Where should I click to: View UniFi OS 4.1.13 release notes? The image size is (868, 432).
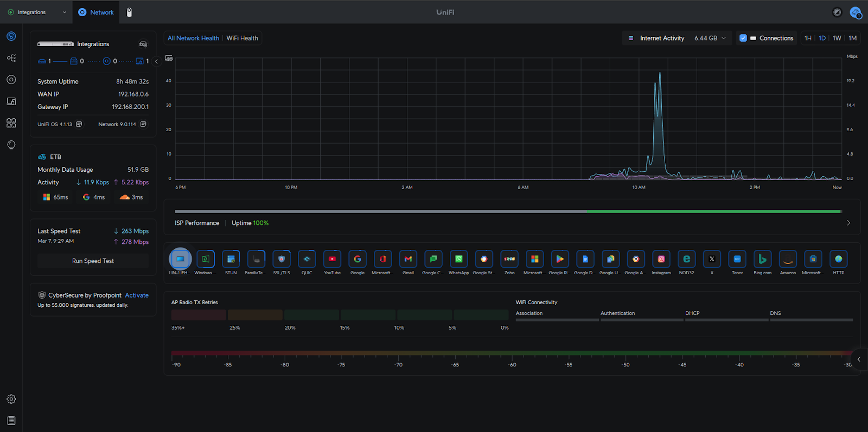tap(79, 125)
